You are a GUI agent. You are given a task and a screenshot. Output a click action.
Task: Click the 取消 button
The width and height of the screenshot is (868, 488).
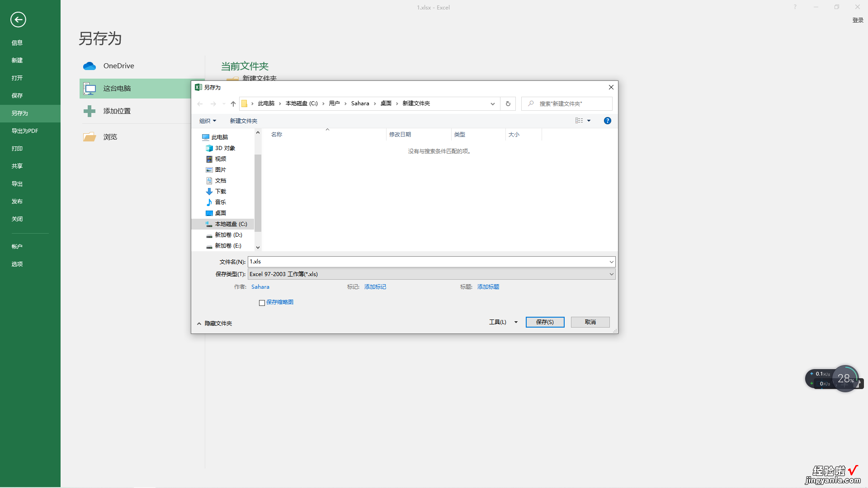pos(590,322)
